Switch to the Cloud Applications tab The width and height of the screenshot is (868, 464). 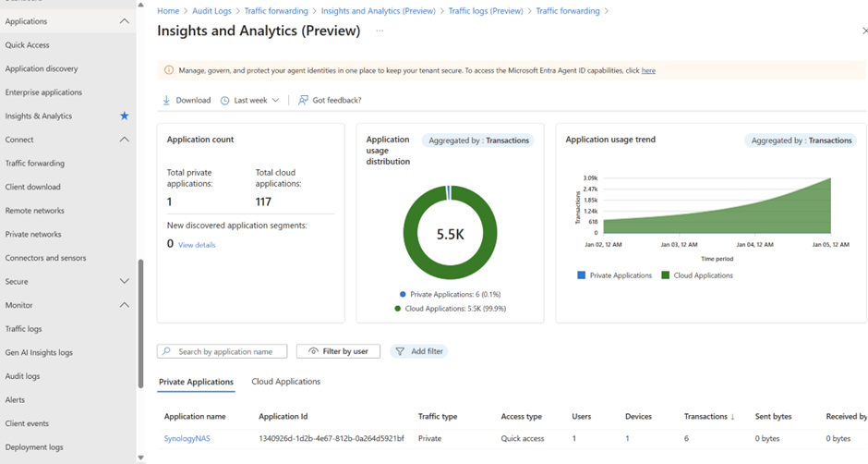(285, 381)
